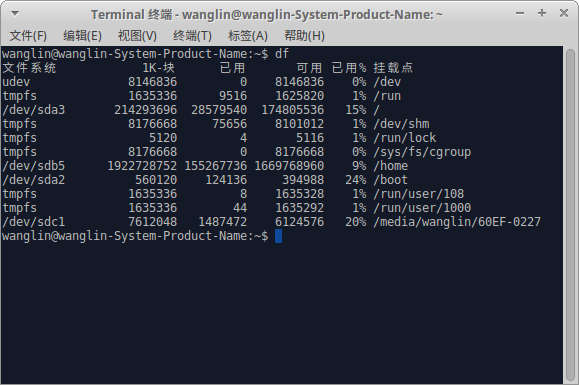Click the value 155267736

(x=216, y=166)
